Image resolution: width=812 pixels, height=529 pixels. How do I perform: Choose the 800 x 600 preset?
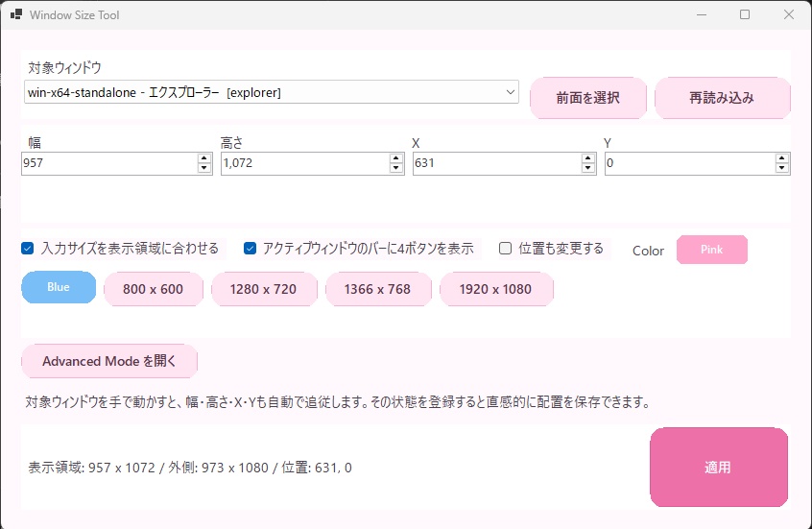(154, 289)
